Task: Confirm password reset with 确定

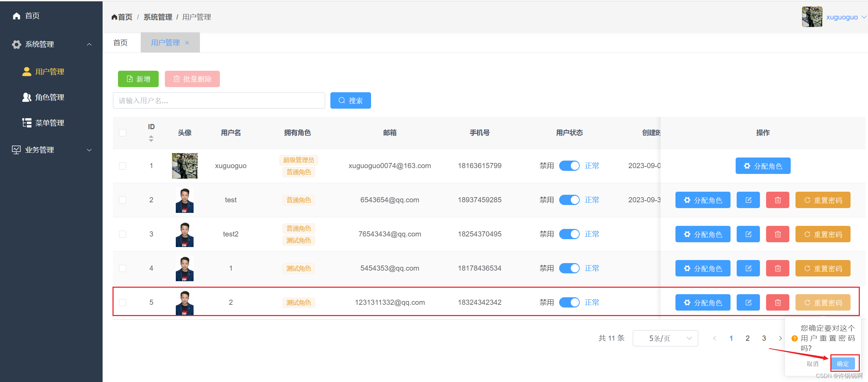Action: pos(843,364)
